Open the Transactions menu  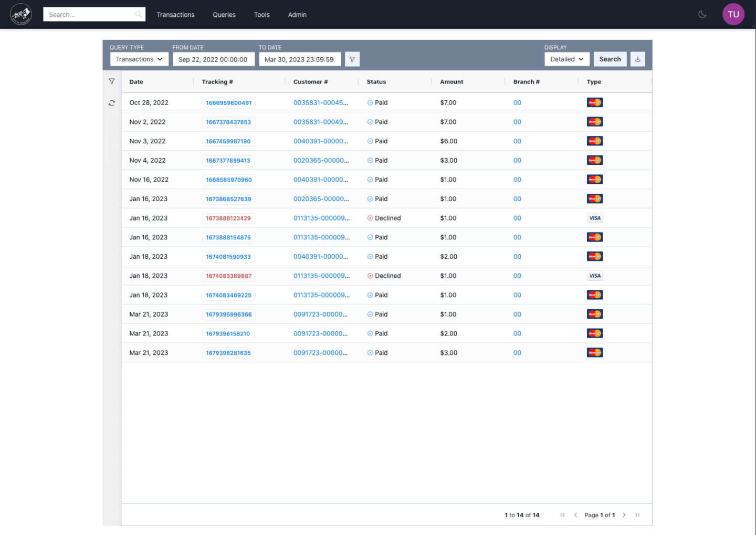175,14
